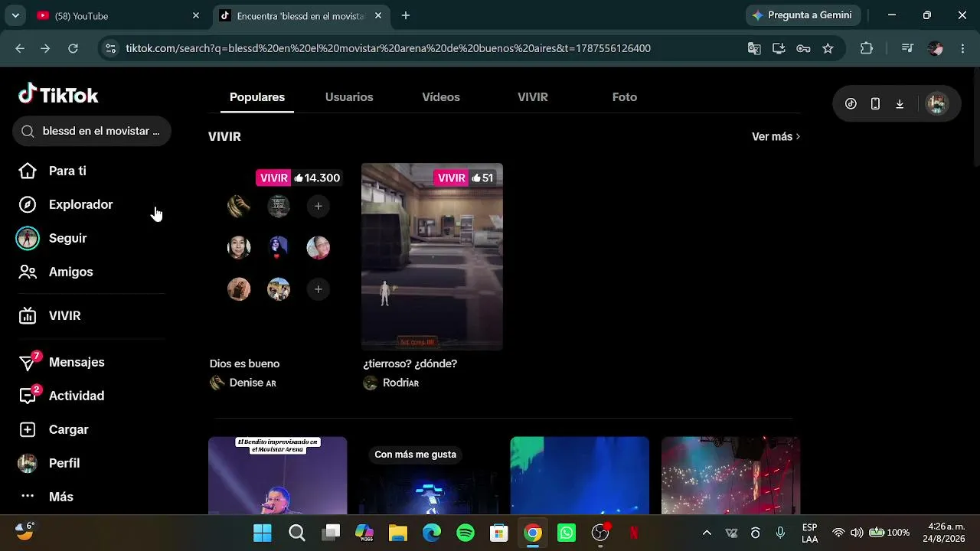This screenshot has height=551, width=980.
Task: Switch to the Populares tab
Action: [x=257, y=97]
